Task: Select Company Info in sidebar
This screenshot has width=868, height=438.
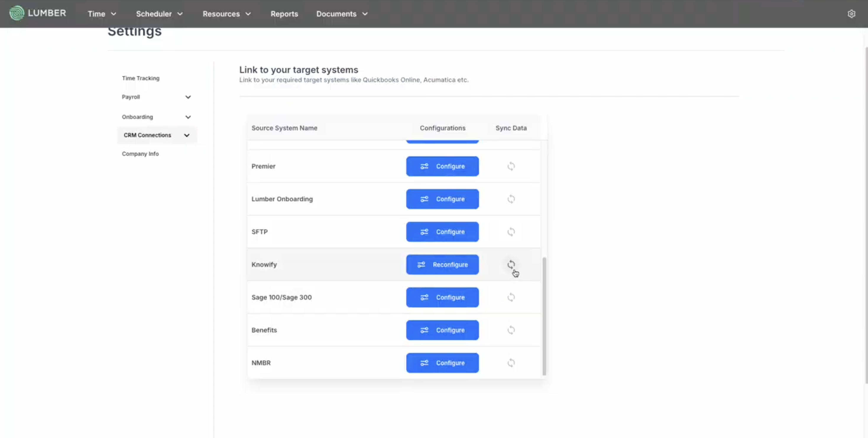Action: point(140,154)
